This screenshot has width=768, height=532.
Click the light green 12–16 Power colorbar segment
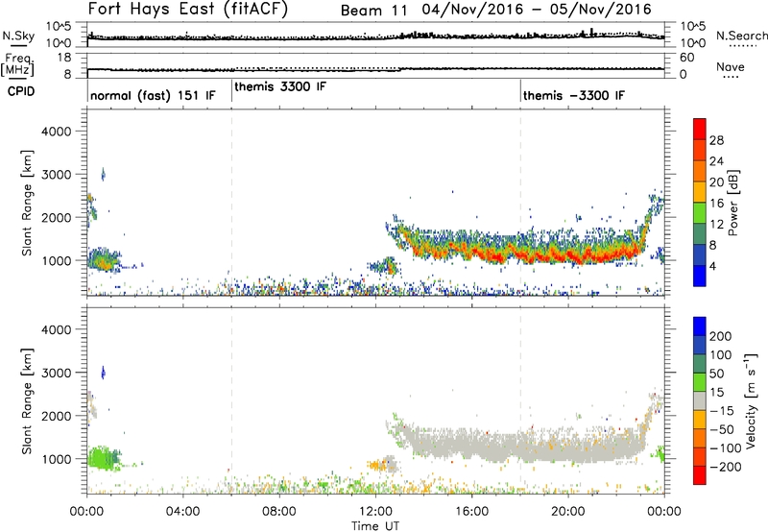[x=700, y=213]
